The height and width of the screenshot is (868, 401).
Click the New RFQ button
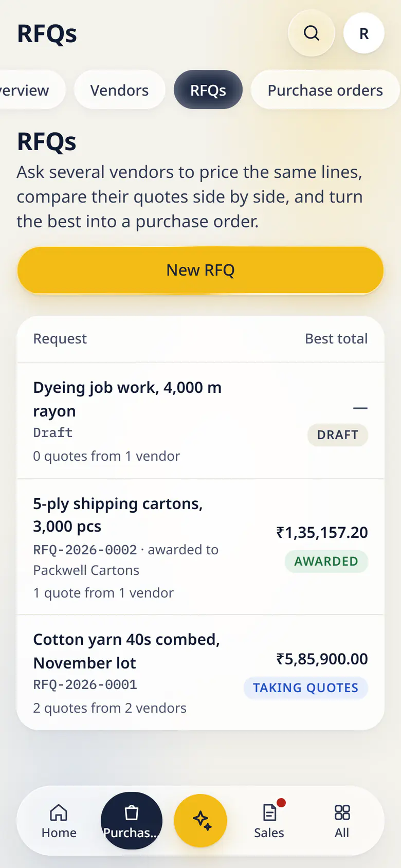[200, 270]
